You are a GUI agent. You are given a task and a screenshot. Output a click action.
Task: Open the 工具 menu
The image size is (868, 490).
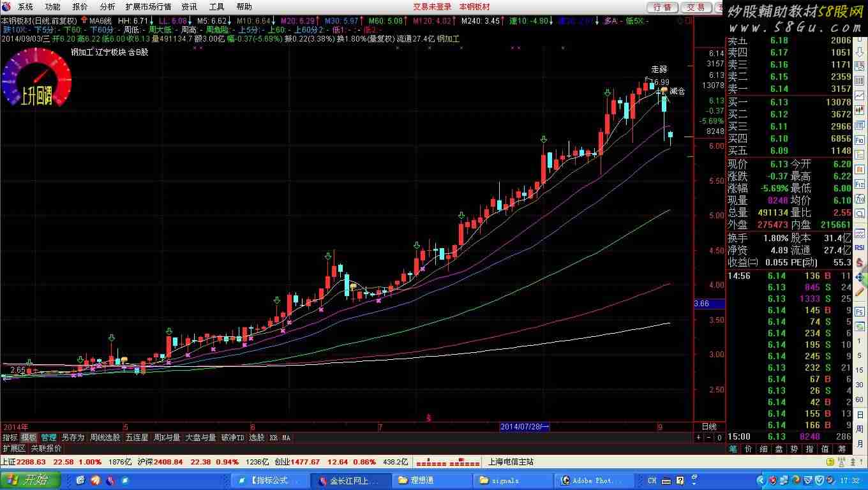coord(216,6)
